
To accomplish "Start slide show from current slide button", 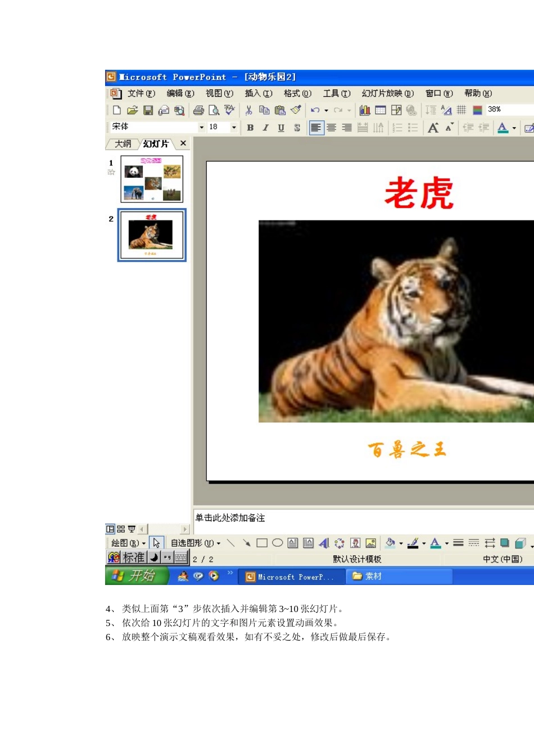I will [x=132, y=529].
